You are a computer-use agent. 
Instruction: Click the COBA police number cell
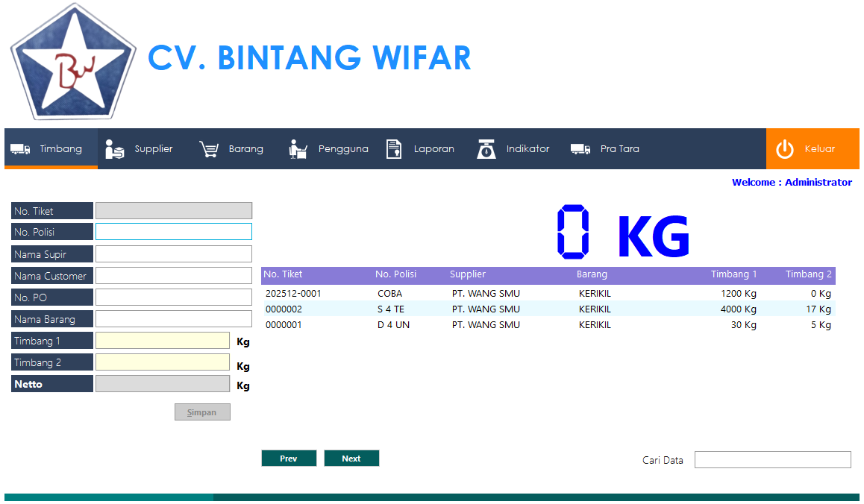pyautogui.click(x=389, y=294)
